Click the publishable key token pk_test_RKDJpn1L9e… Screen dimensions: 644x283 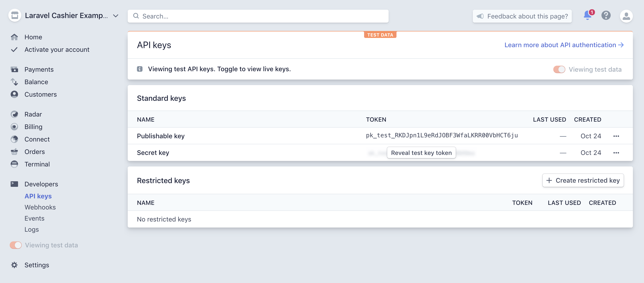(x=442, y=135)
